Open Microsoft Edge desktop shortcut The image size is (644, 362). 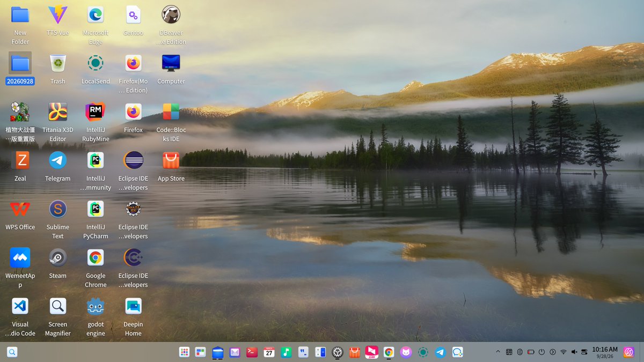click(96, 15)
